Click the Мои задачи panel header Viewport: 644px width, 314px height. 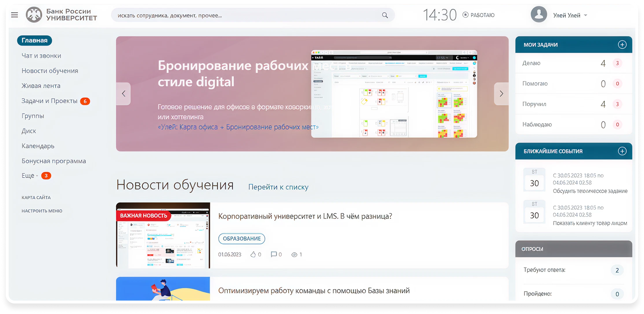574,45
